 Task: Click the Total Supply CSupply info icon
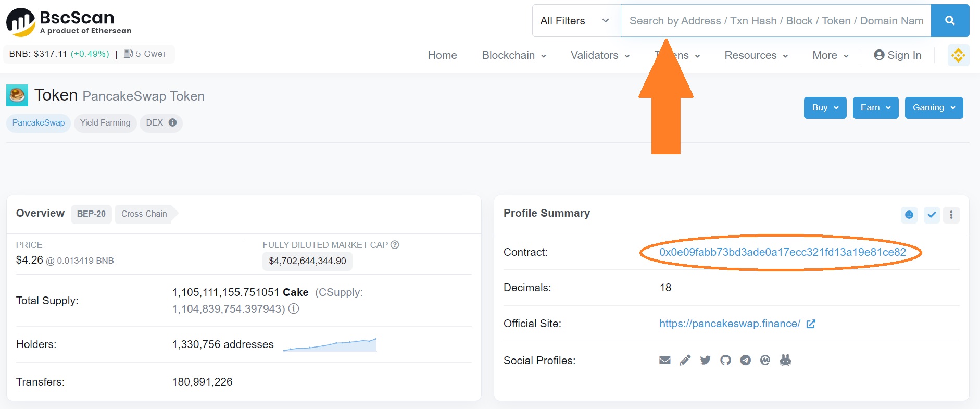coord(294,309)
